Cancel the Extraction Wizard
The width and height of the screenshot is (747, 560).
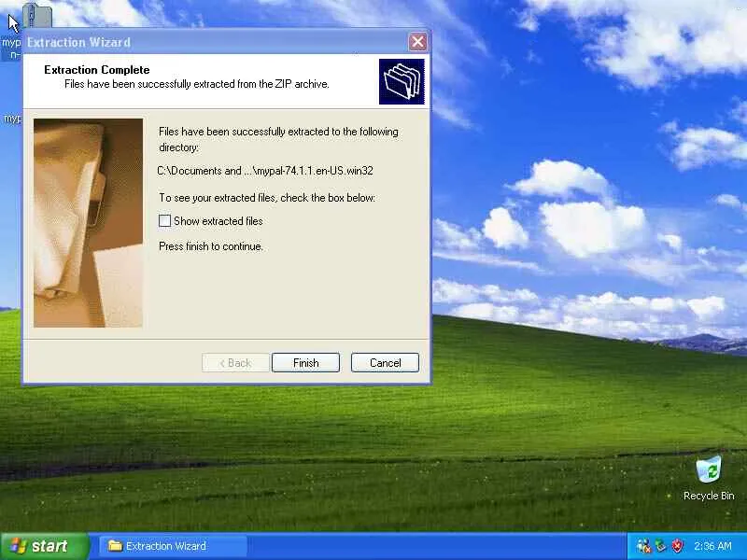(x=385, y=363)
